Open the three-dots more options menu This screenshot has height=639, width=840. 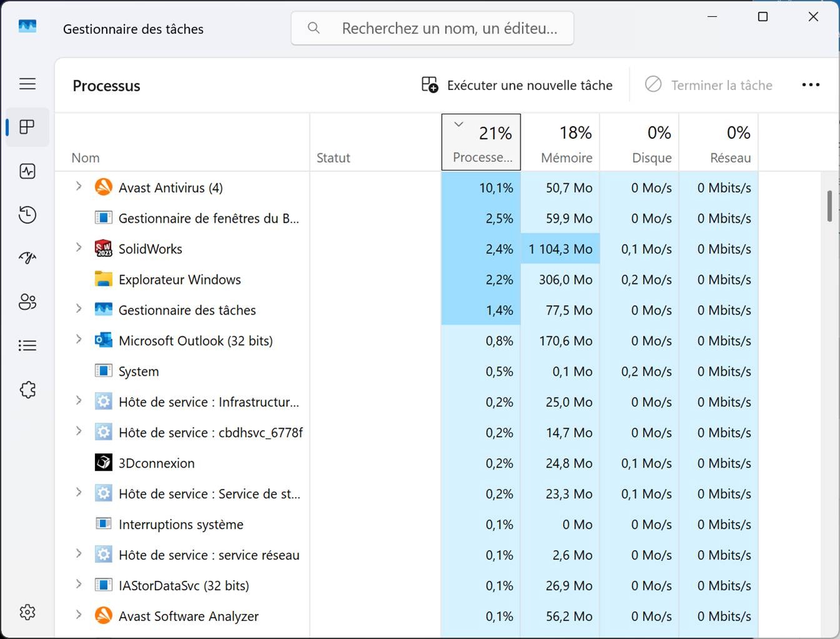pyautogui.click(x=811, y=85)
